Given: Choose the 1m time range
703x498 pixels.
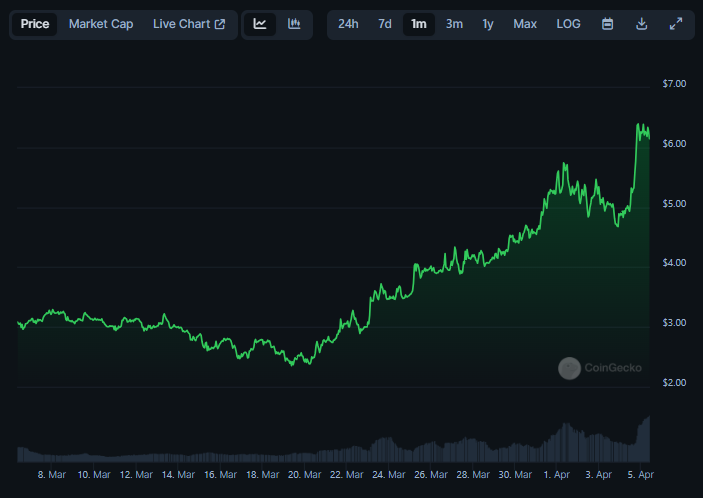Looking at the screenshot, I should 419,24.
